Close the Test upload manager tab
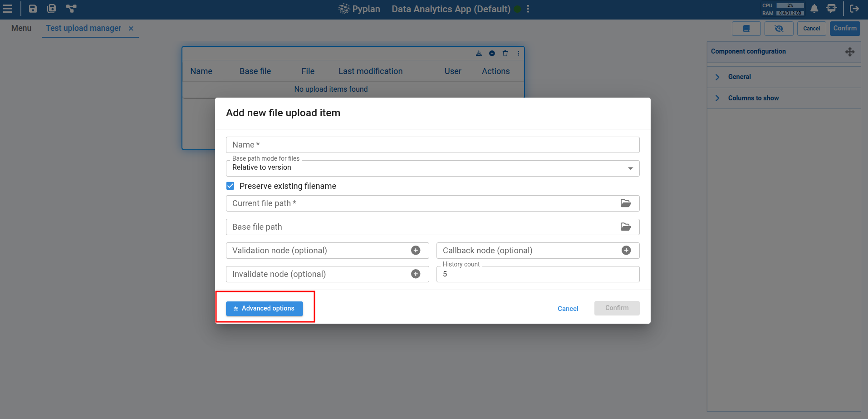Viewport: 868px width, 419px height. pos(131,29)
